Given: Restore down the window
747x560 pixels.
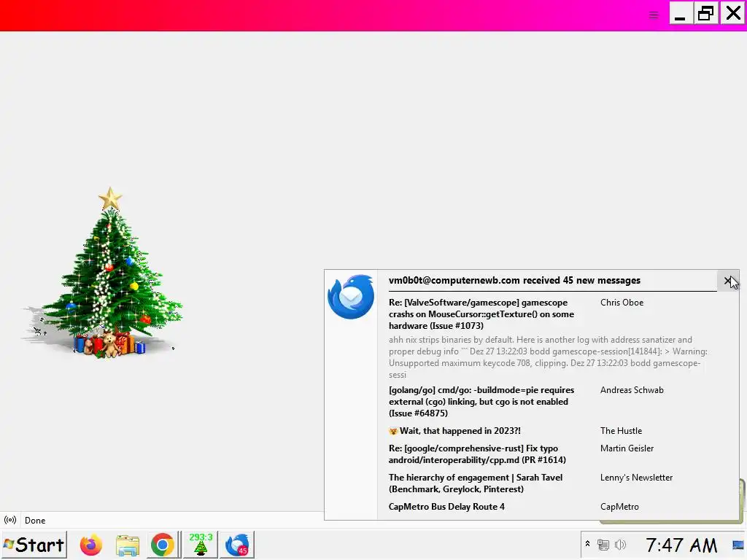Looking at the screenshot, I should [x=706, y=13].
